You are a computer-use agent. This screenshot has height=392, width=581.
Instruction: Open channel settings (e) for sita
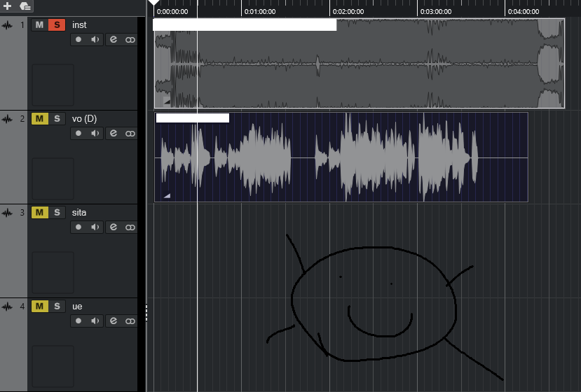tap(114, 227)
